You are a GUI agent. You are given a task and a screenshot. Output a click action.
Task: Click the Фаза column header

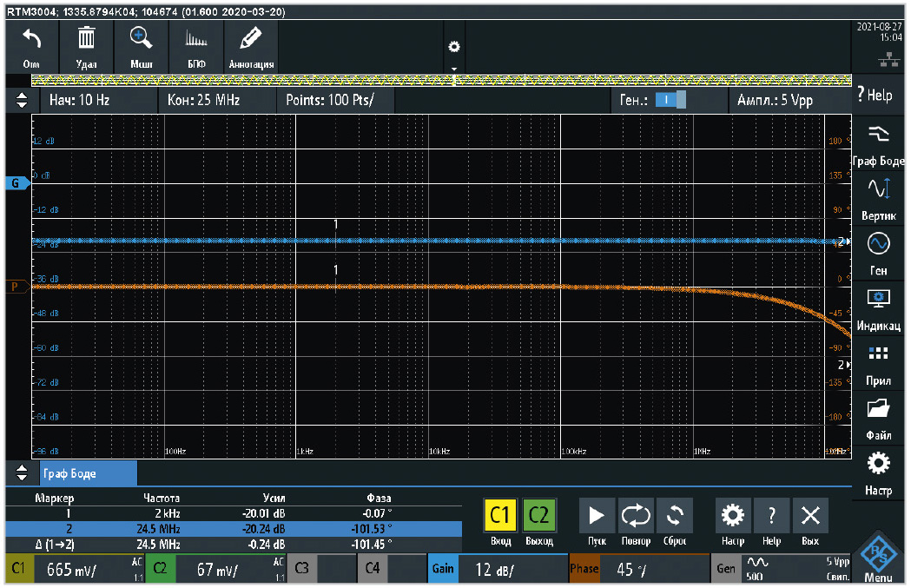coord(379,498)
